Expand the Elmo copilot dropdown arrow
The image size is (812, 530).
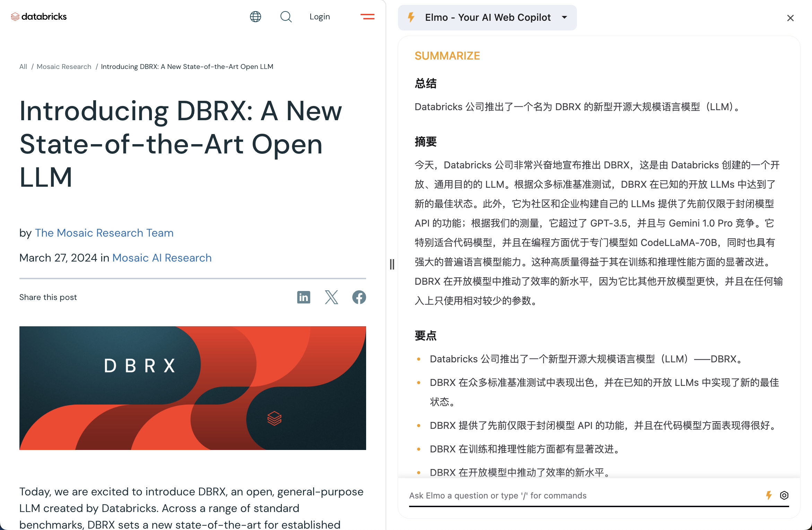click(564, 17)
